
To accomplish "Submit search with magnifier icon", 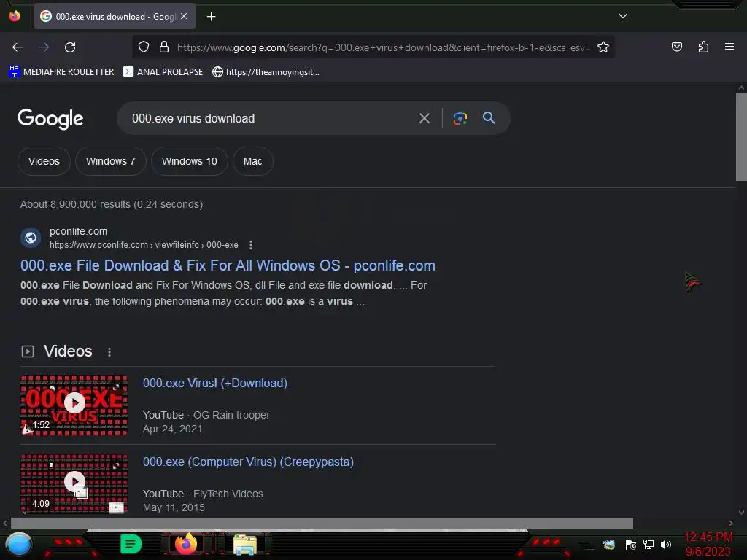I will click(489, 118).
